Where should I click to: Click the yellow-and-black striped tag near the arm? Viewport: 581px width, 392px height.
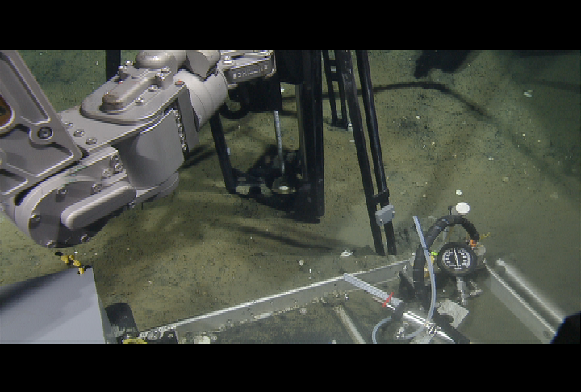(x=73, y=262)
